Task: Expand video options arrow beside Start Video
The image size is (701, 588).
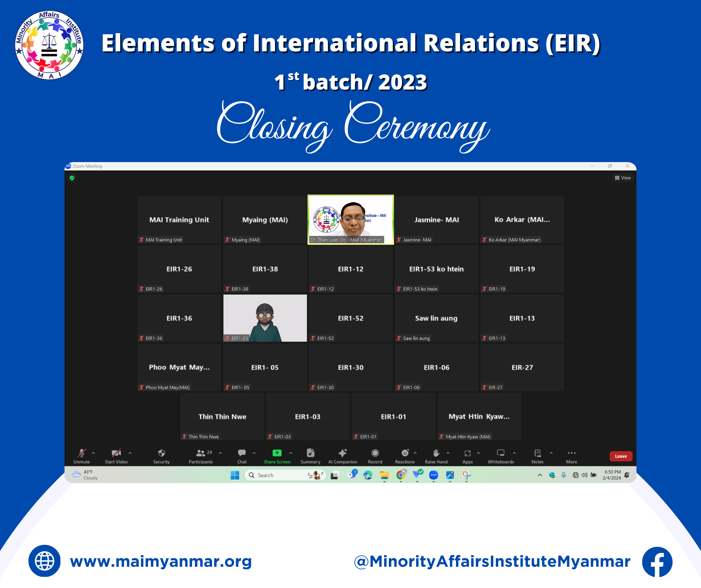Action: [x=130, y=453]
